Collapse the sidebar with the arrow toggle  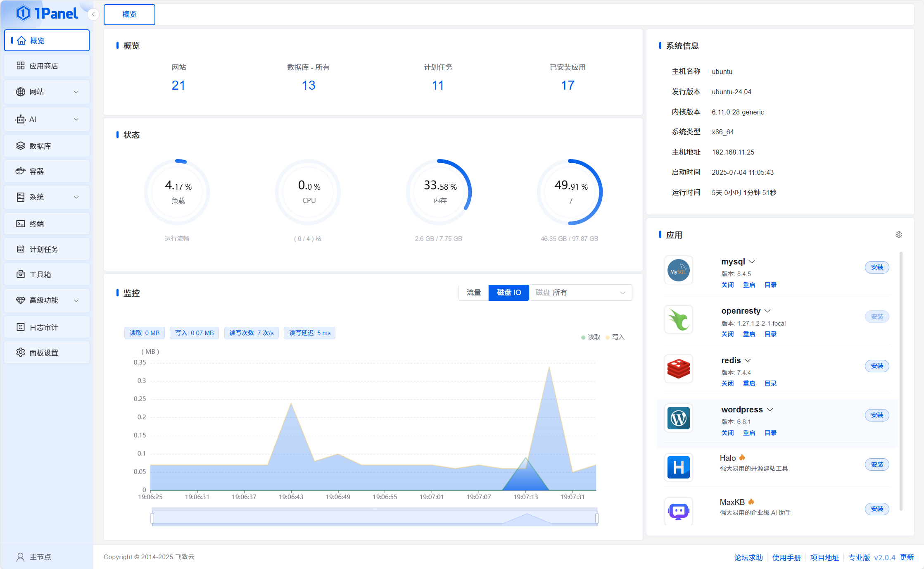pyautogui.click(x=93, y=14)
